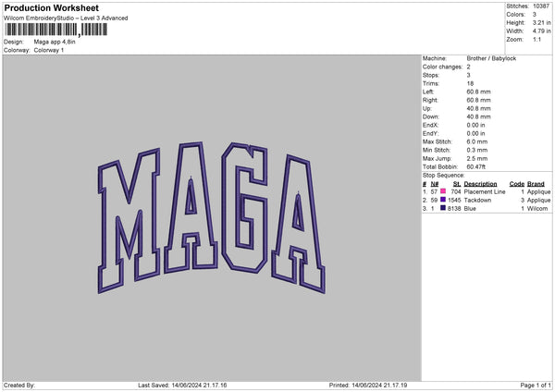555x392 pixels.
Task: Click the barcode under the worksheet title
Action: click(x=56, y=30)
